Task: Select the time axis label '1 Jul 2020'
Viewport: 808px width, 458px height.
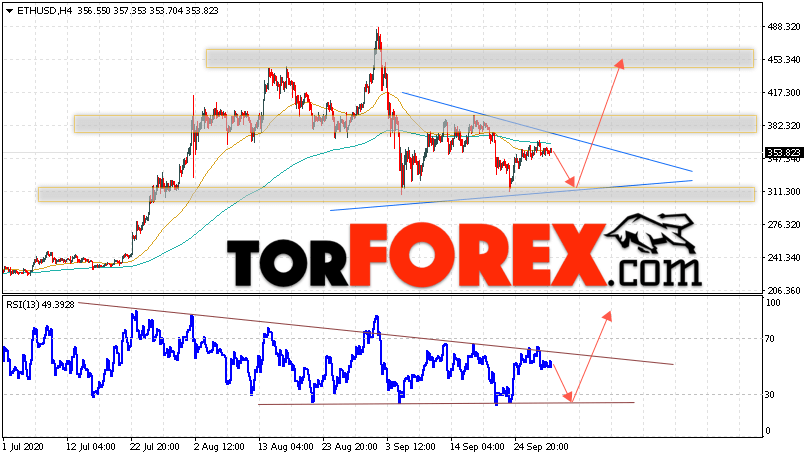Action: tap(23, 446)
